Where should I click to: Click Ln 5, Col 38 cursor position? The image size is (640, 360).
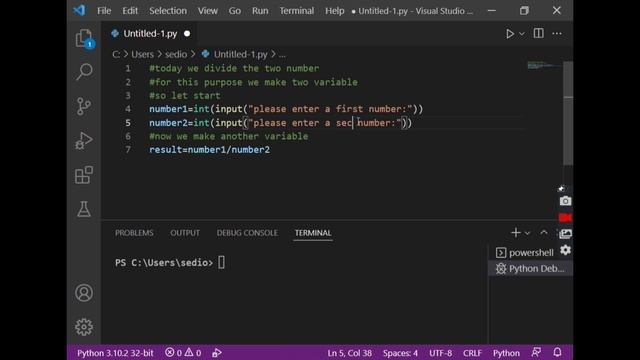(x=349, y=353)
